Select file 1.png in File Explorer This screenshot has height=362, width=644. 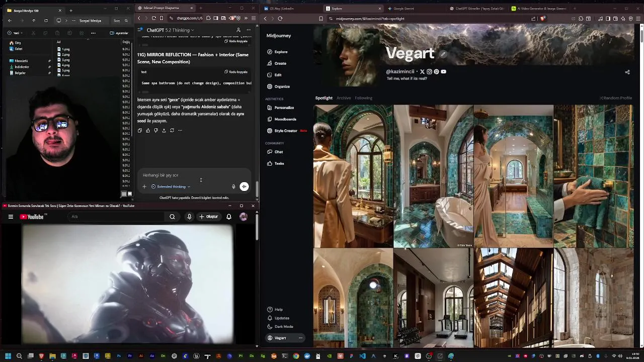[x=63, y=49]
